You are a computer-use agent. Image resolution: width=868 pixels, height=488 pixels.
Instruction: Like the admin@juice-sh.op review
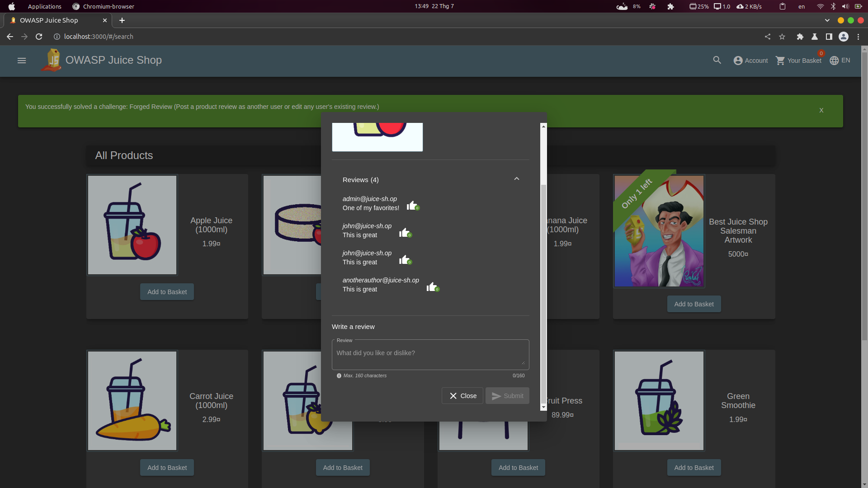[412, 206]
